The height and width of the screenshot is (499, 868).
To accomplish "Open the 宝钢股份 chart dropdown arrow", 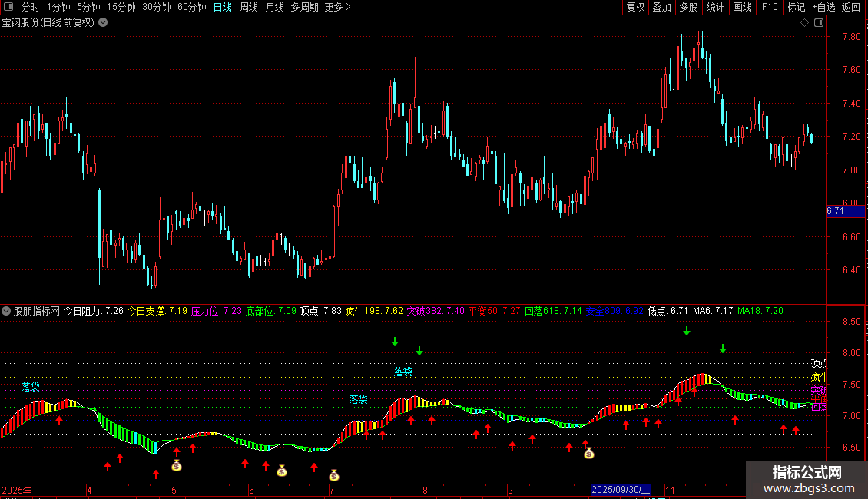I will [103, 23].
